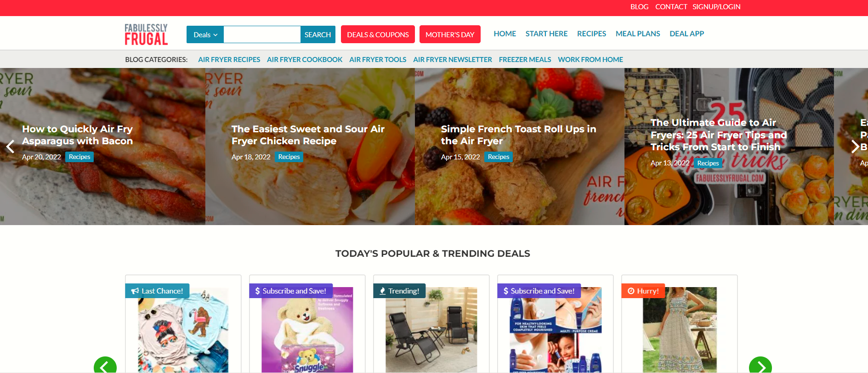Screen dimensions: 868x373
Task: Click the Hurry clock badge
Action: [x=643, y=291]
